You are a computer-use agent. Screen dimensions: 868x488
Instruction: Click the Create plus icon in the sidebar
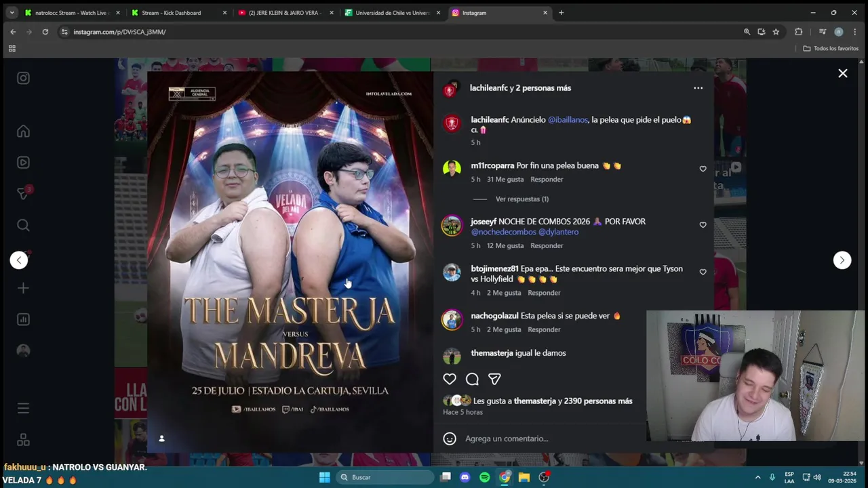pos(23,288)
